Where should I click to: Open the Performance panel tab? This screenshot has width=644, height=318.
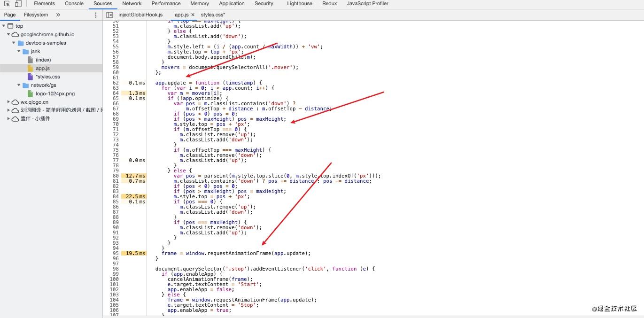tap(166, 3)
